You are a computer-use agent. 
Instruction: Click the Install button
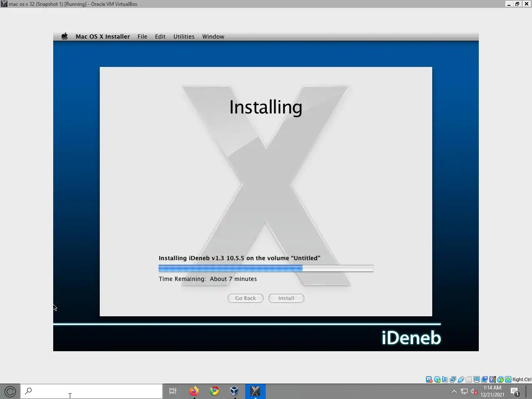pyautogui.click(x=286, y=298)
